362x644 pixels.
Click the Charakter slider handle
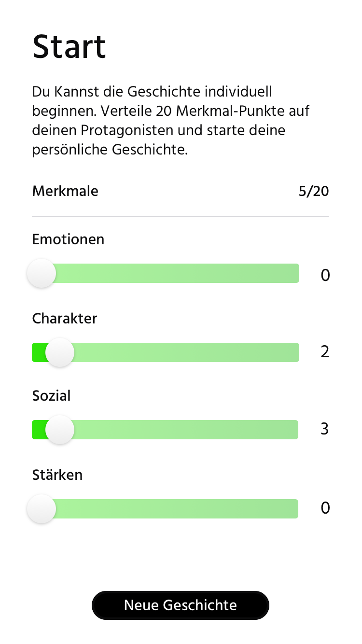coord(60,352)
